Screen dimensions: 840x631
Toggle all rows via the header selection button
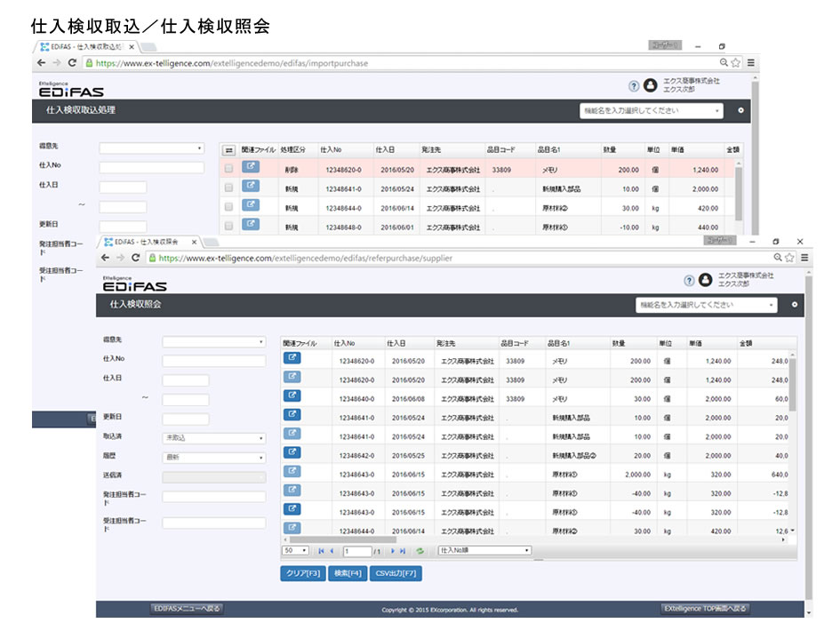228,150
